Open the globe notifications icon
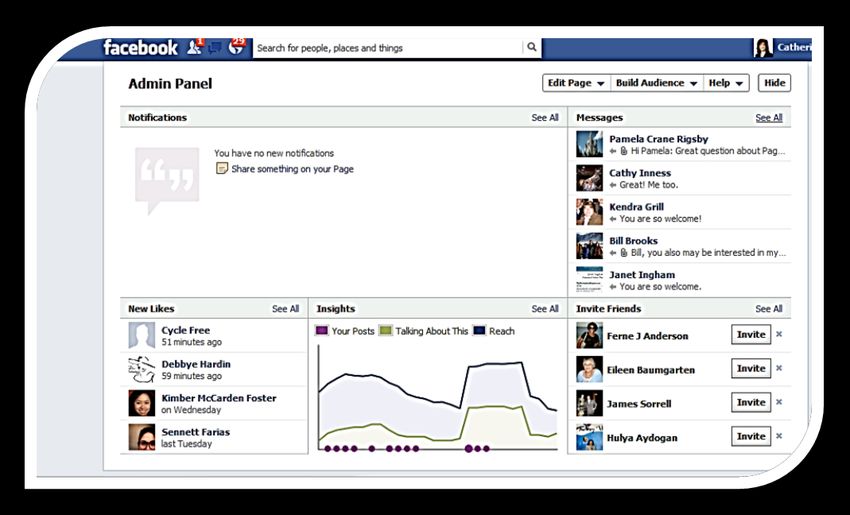The width and height of the screenshot is (850, 515). [x=237, y=47]
